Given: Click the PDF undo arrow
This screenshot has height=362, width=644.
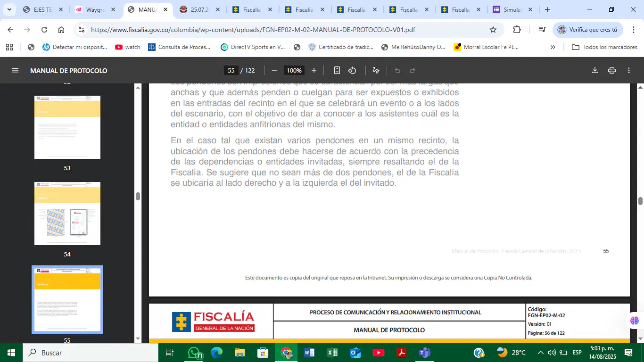Looking at the screenshot, I should point(397,71).
